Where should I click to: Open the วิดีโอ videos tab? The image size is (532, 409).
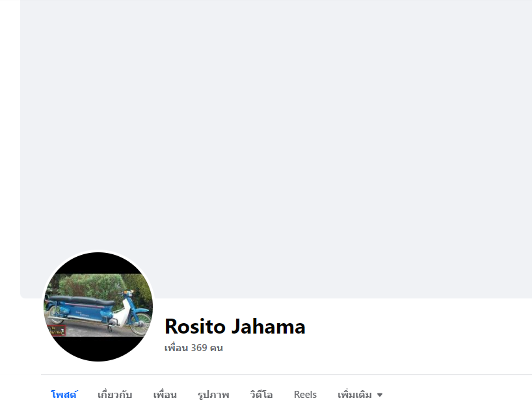coord(261,395)
